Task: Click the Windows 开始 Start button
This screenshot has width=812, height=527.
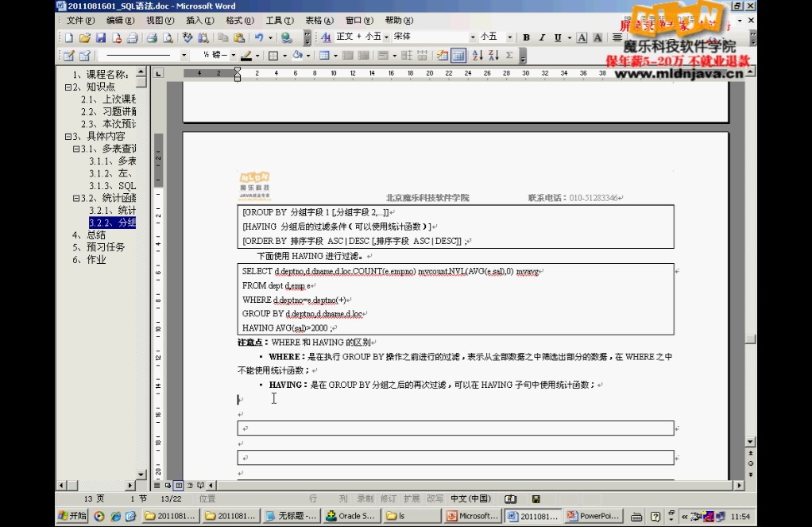Action: [x=72, y=516]
